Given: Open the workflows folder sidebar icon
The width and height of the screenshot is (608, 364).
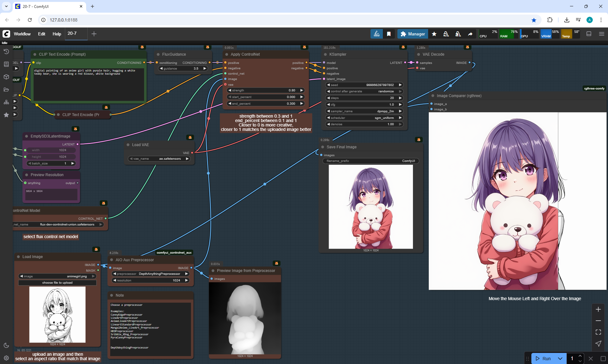Looking at the screenshot, I should pos(6,89).
